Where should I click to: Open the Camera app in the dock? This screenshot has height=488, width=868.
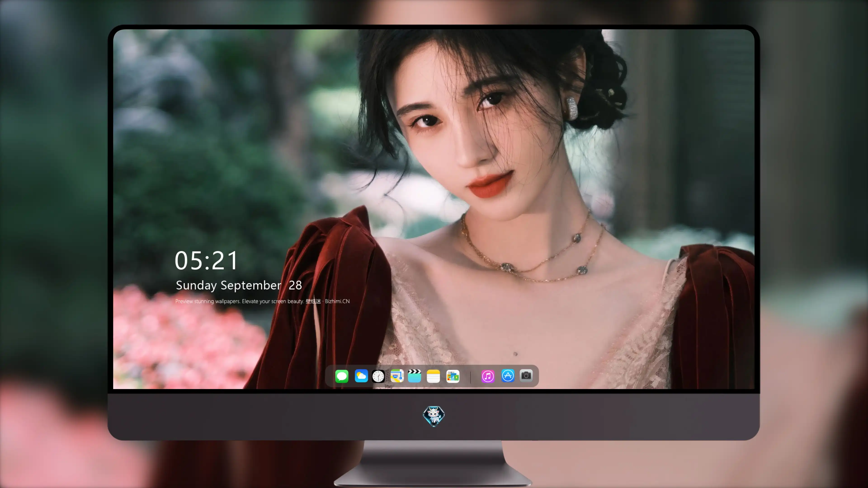click(x=526, y=375)
